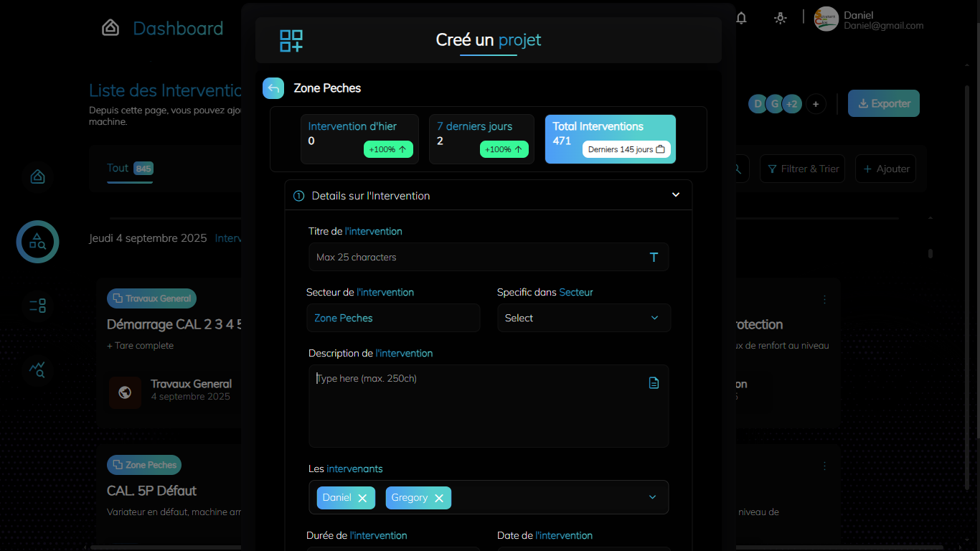
Task: Expand the intervenants dropdown arrow
Action: click(x=652, y=497)
